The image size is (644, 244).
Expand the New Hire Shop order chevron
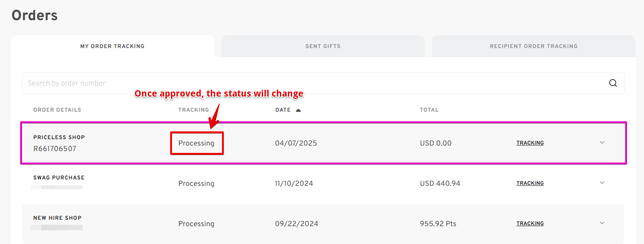click(x=602, y=223)
